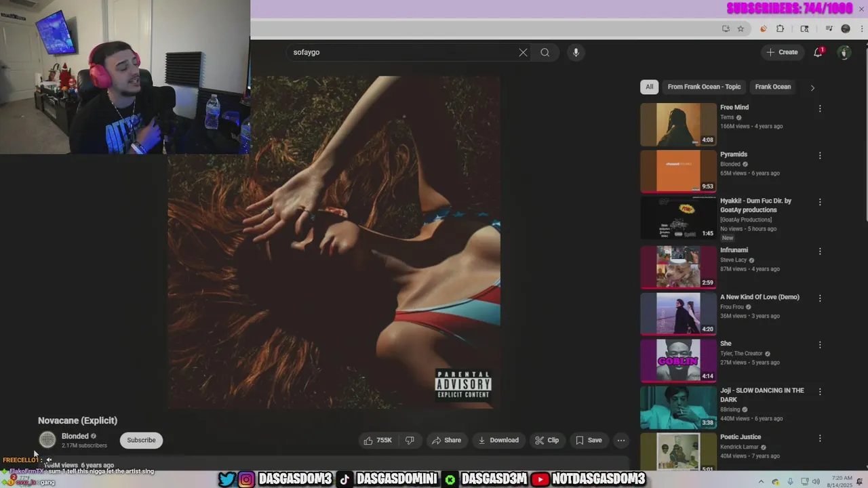Select the All filter chip
The image size is (868, 488).
[649, 87]
